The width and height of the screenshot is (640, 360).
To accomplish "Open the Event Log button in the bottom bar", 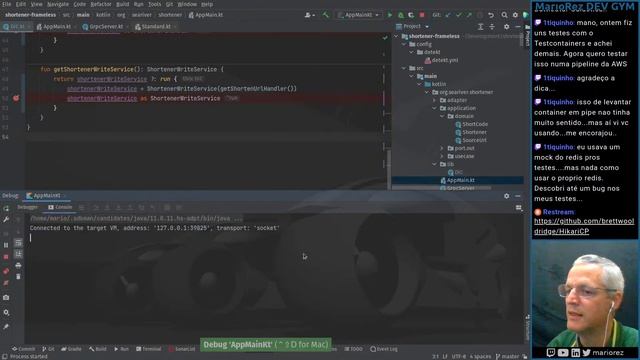I will (384, 349).
